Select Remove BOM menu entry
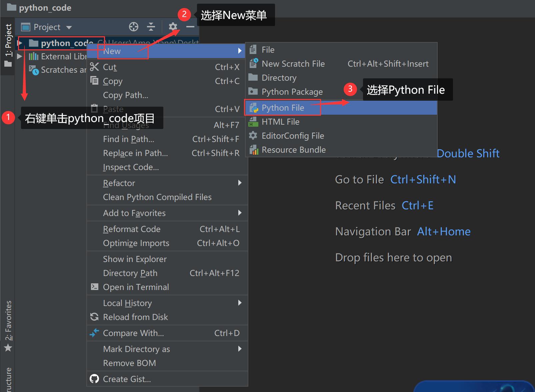This screenshot has height=392, width=535. 167,363
